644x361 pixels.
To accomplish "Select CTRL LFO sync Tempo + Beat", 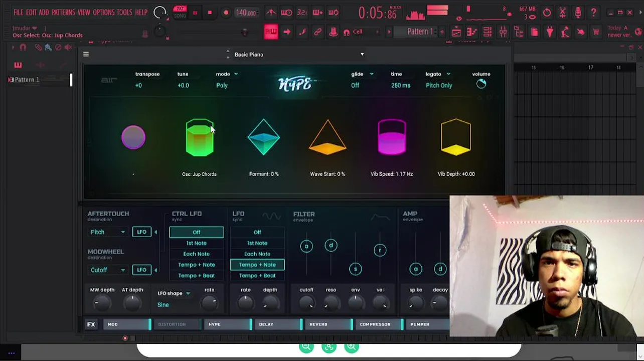I will [197, 275].
